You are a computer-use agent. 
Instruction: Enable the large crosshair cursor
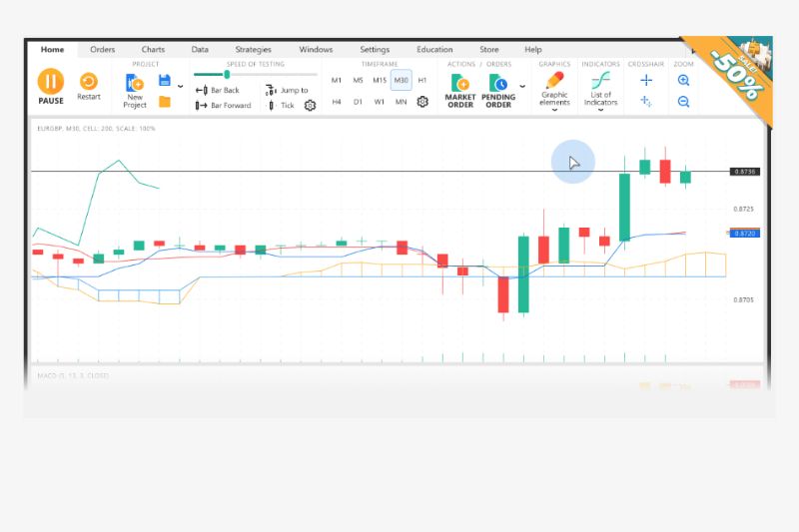point(646,80)
